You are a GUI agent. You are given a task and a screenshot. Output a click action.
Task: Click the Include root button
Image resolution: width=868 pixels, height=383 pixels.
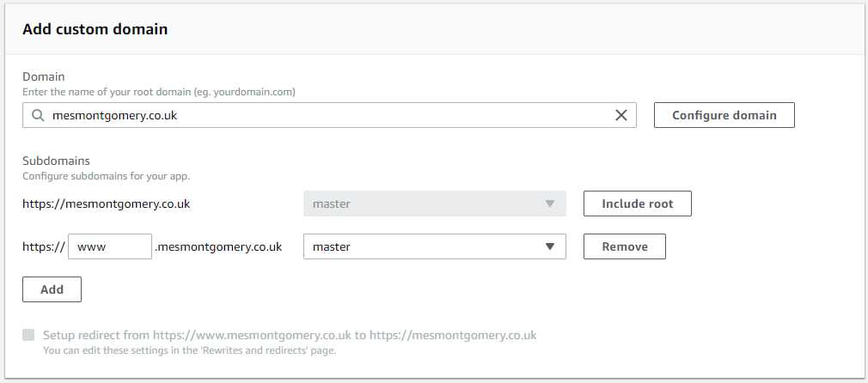coord(637,204)
